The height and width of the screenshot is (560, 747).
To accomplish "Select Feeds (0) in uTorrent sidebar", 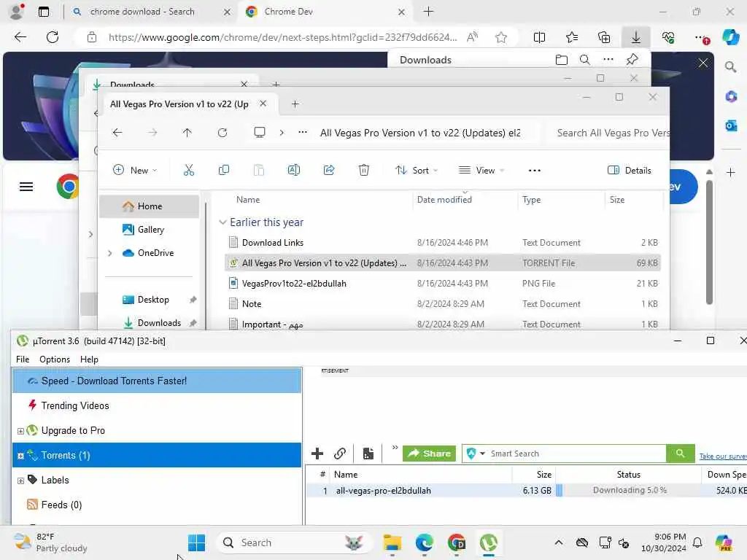I will tap(158, 505).
